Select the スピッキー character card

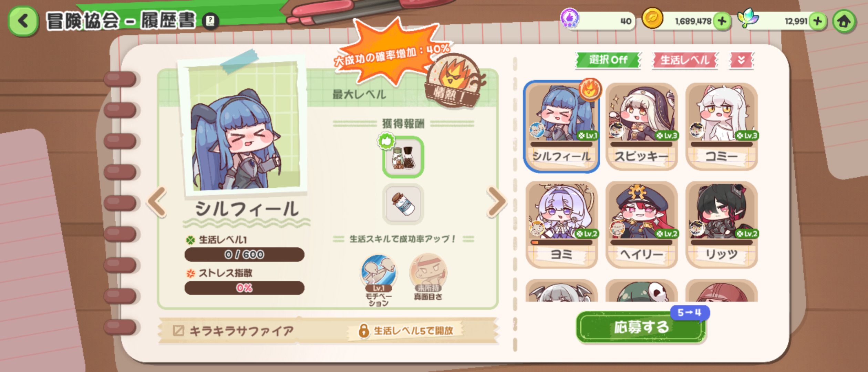point(641,126)
